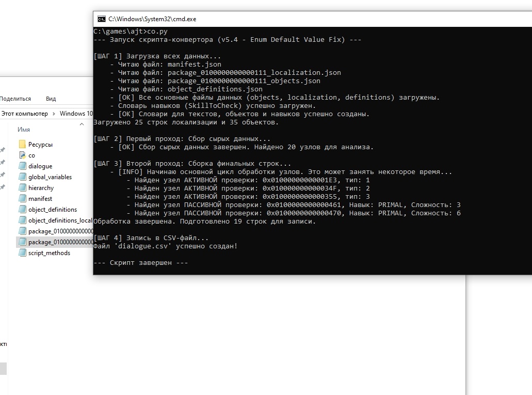532x395 pixels.
Task: Click the C:\Windows\System32\cmd.exe window title
Action: (x=152, y=19)
